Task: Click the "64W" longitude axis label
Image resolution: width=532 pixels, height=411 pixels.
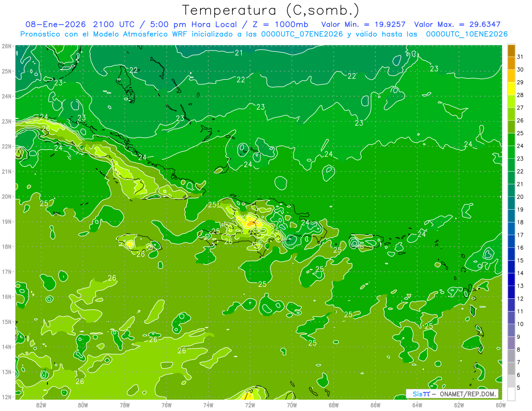Action: (x=417, y=405)
